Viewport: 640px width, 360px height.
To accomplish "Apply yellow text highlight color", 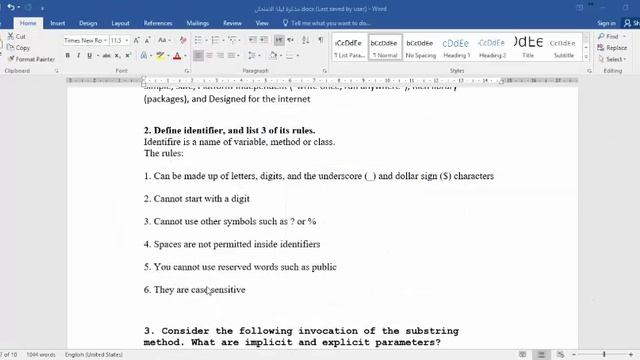I will (x=160, y=56).
